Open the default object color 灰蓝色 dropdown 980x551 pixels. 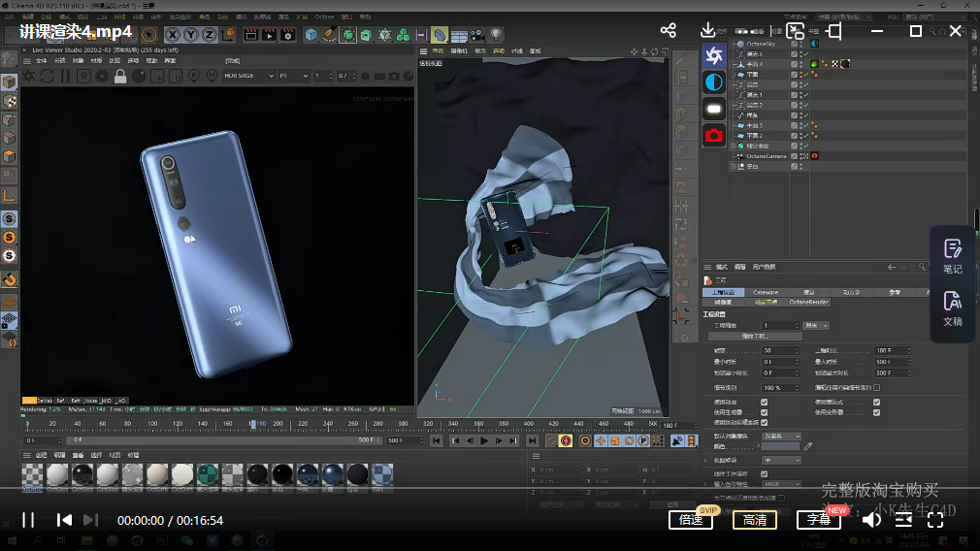pos(781,437)
